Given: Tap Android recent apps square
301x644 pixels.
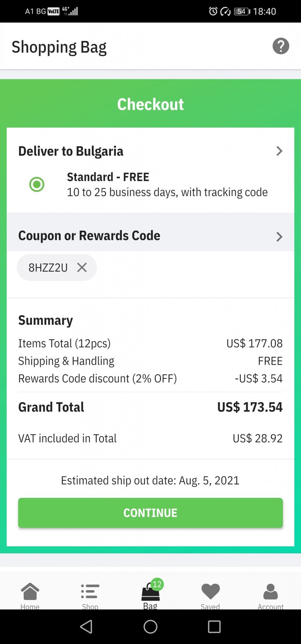Looking at the screenshot, I should [214, 627].
